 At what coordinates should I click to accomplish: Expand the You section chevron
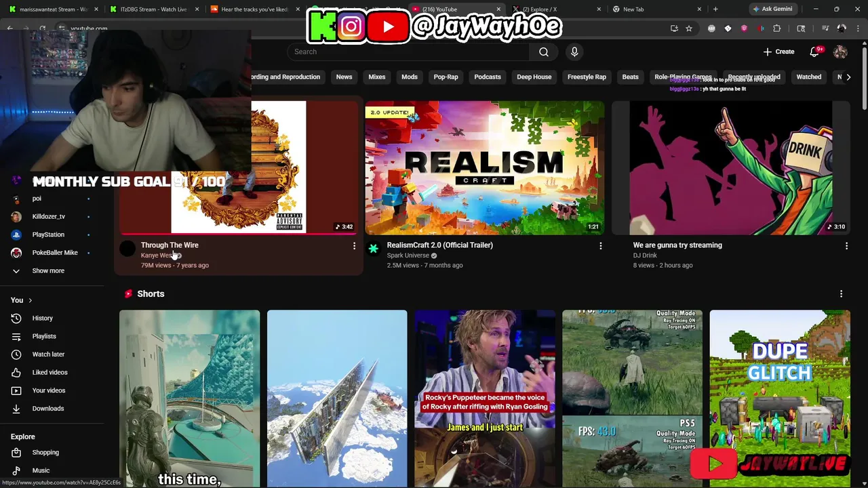coord(30,300)
